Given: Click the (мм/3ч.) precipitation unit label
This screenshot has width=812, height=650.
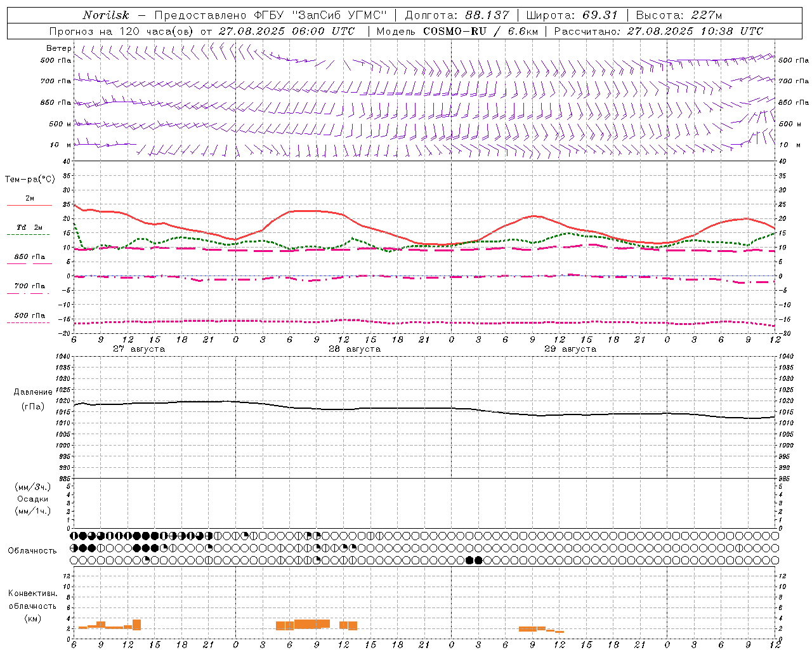Looking at the screenshot, I should pos(33,487).
